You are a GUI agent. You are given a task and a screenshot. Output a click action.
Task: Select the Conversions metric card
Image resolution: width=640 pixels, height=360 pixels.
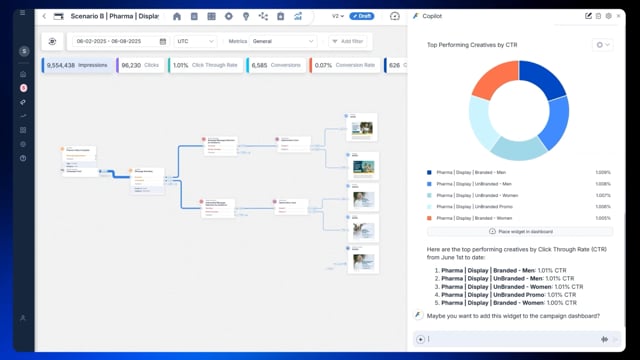click(276, 65)
